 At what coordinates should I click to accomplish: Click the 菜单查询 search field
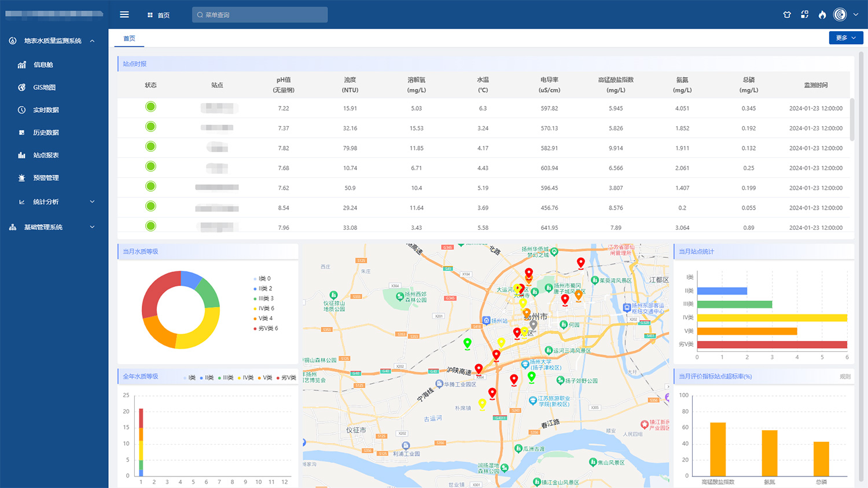pos(260,15)
